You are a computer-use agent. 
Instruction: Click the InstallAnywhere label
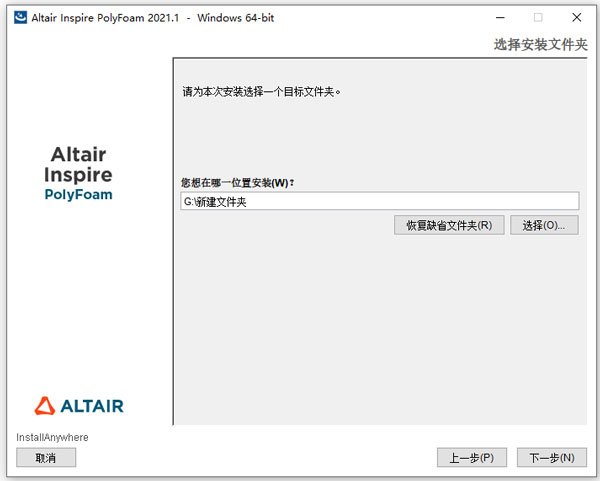pos(52,437)
